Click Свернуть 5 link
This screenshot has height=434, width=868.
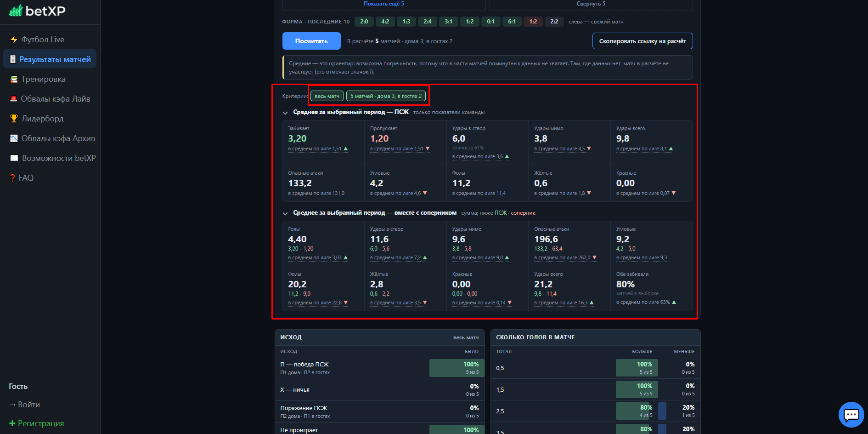click(x=591, y=4)
